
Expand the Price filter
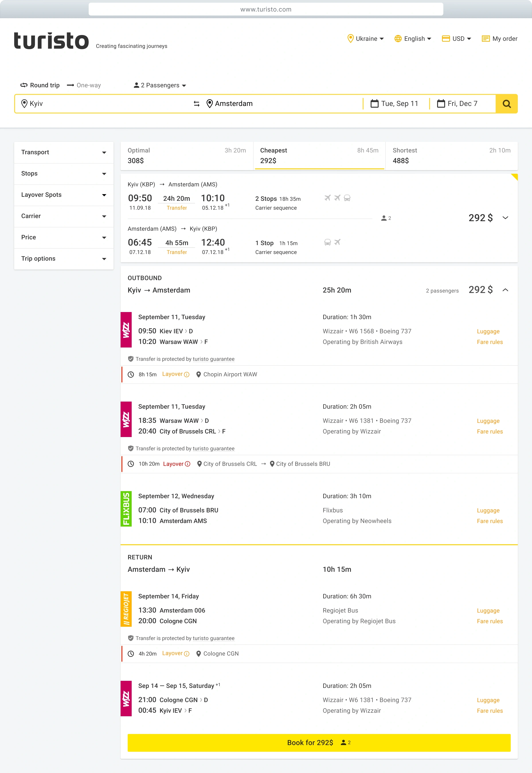pyautogui.click(x=64, y=238)
